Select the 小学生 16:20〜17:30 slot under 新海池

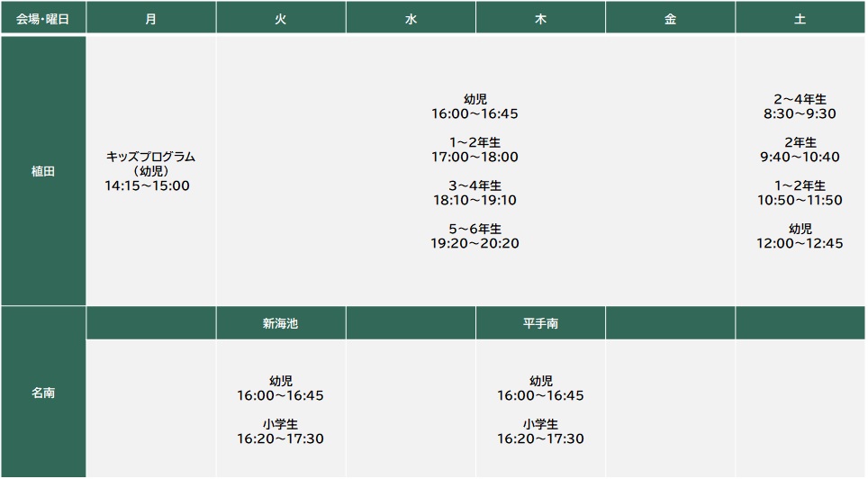(x=281, y=432)
